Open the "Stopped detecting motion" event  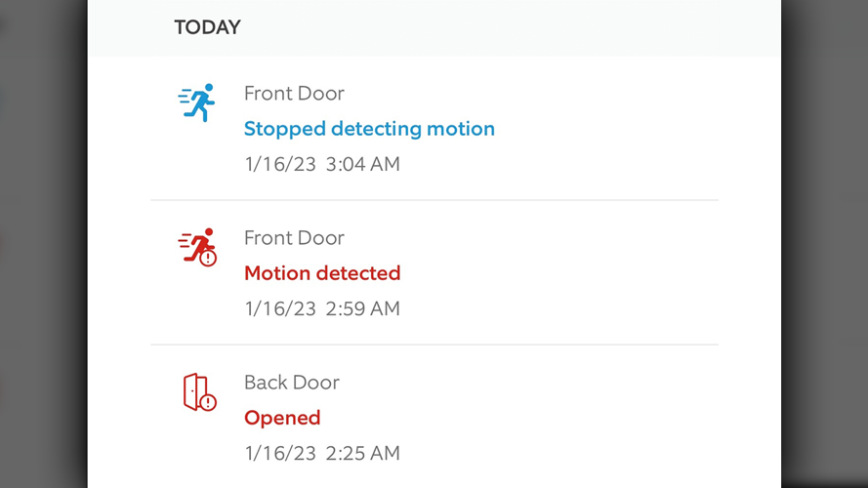[369, 129]
